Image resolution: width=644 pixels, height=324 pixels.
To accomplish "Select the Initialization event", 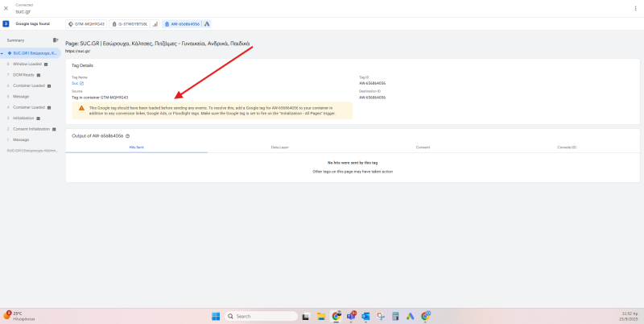I will click(x=23, y=118).
